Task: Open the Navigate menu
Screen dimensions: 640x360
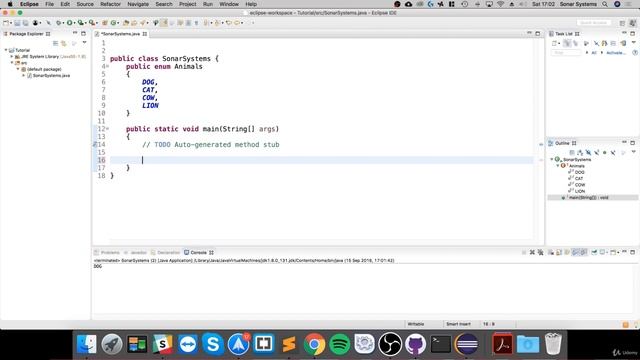Action: (138, 4)
